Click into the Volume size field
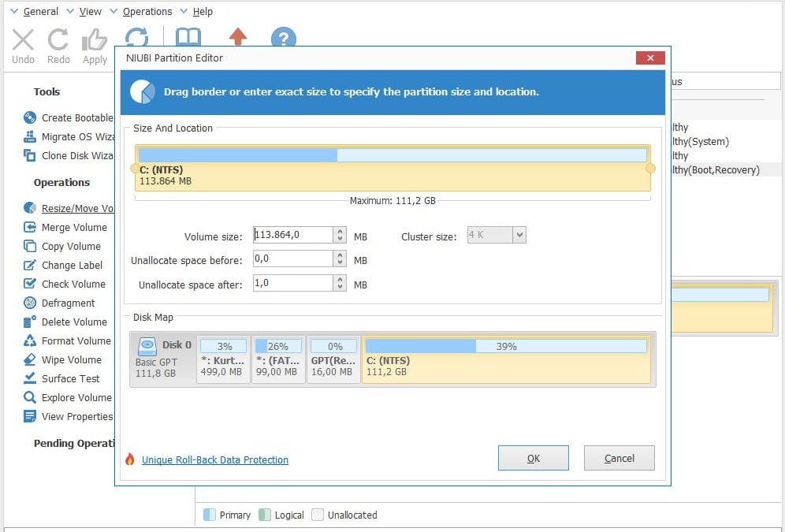The height and width of the screenshot is (532, 785). pyautogui.click(x=292, y=235)
